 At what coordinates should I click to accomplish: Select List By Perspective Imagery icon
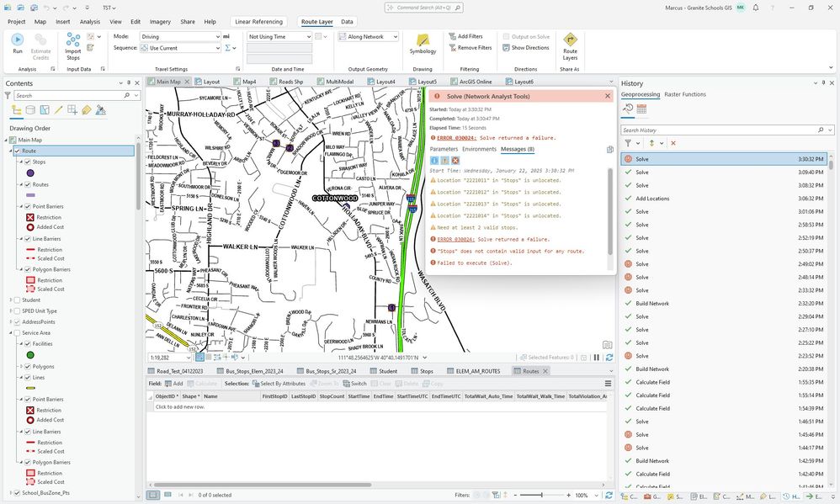[x=100, y=110]
